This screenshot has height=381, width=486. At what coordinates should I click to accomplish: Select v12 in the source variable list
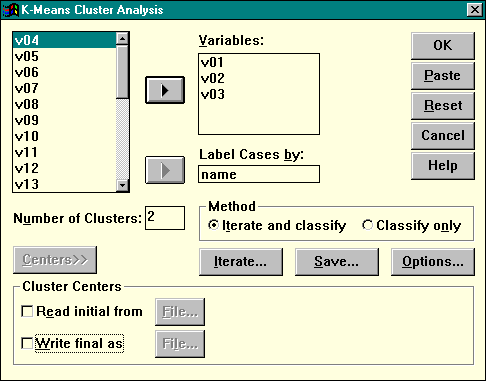pyautogui.click(x=64, y=168)
